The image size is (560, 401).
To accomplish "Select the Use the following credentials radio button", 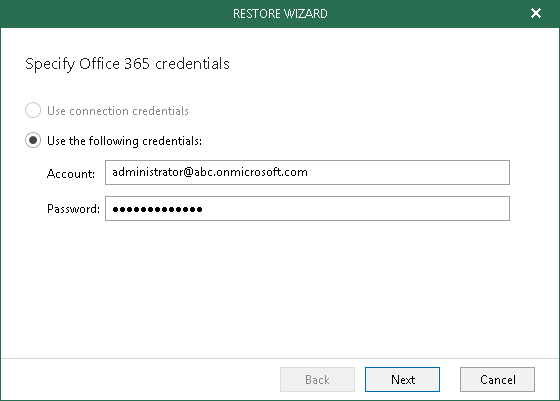I will 33,140.
